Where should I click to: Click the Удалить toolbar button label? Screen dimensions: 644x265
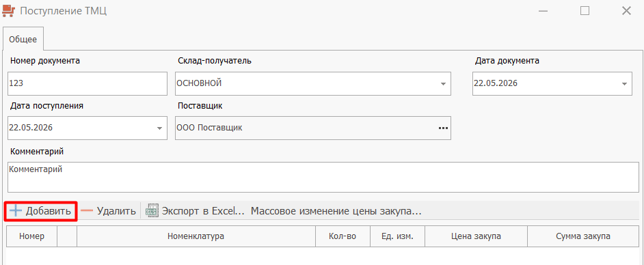[x=116, y=211]
